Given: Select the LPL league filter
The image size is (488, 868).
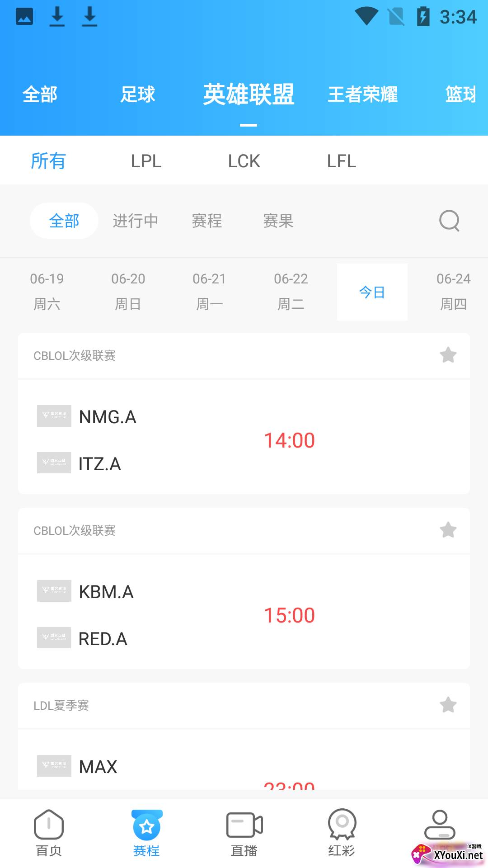Looking at the screenshot, I should click(x=146, y=161).
